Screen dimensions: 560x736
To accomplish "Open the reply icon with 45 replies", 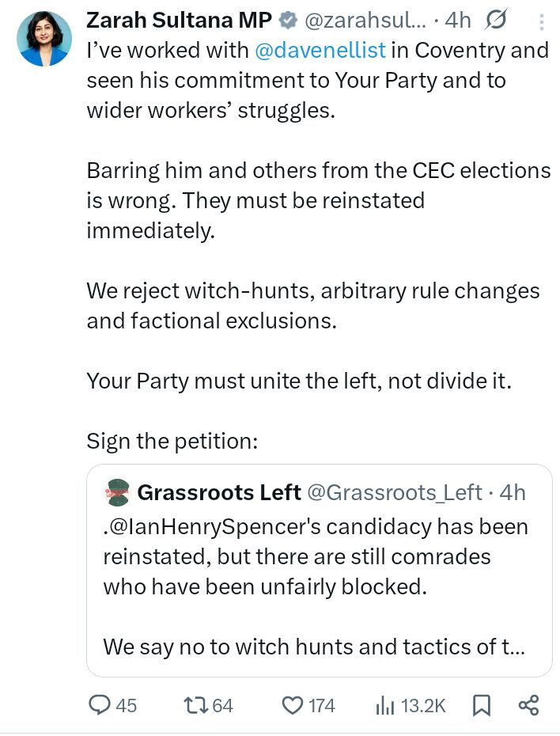I will [100, 704].
